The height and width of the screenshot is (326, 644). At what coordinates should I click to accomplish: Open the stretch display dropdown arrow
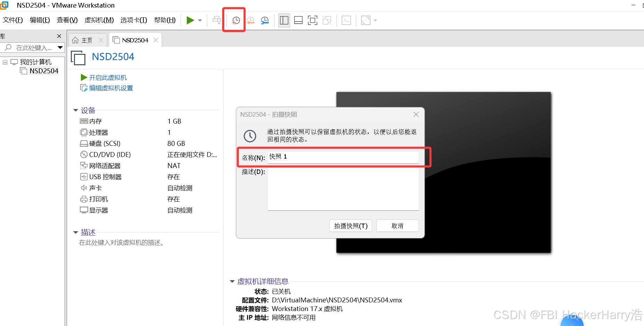pos(375,20)
